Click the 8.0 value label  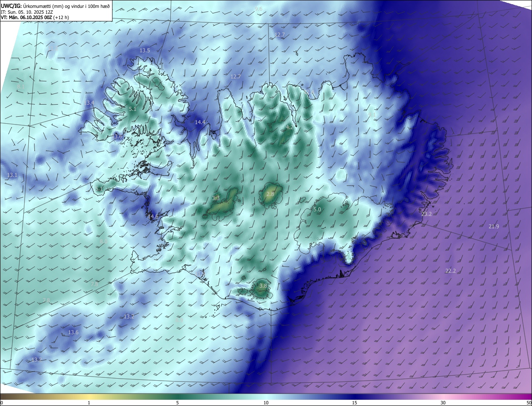pos(104,241)
